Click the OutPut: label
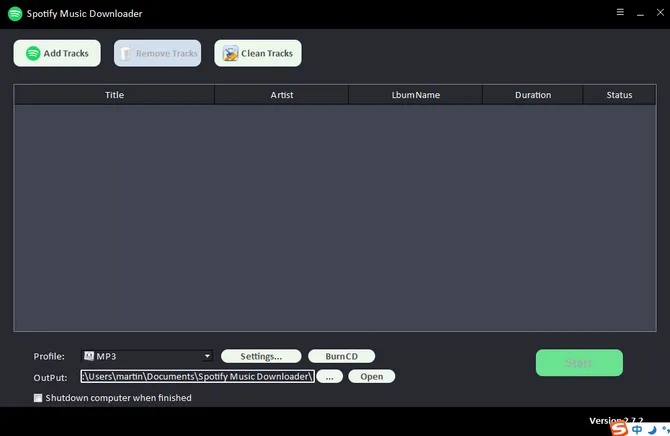 tap(50, 378)
